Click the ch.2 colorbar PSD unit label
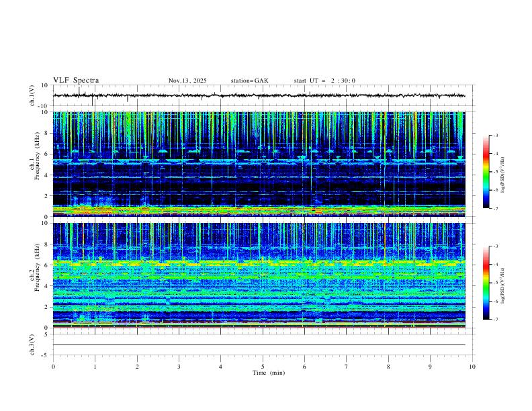This screenshot has height=411, width=532. 503,286
